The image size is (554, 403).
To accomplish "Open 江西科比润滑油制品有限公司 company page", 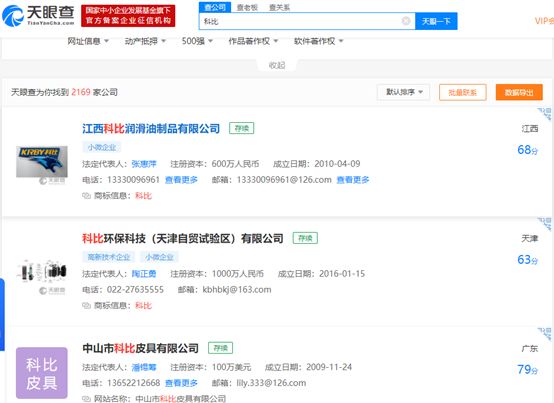I will point(151,129).
